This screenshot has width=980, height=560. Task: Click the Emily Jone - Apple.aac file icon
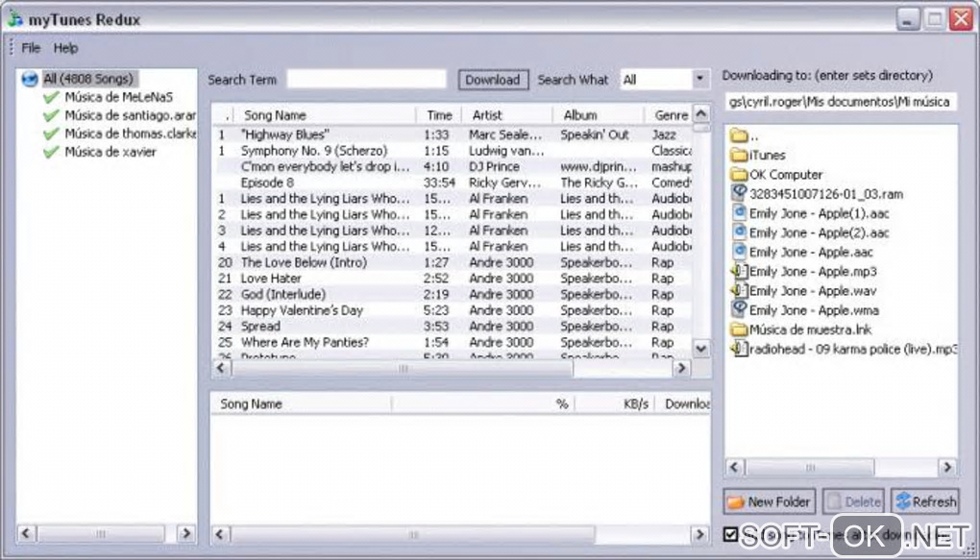coord(740,252)
